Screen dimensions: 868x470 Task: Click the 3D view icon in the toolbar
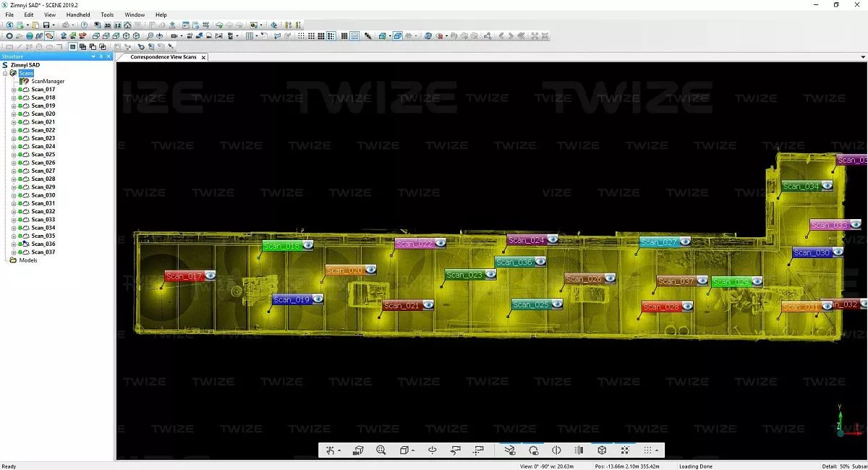point(107,25)
